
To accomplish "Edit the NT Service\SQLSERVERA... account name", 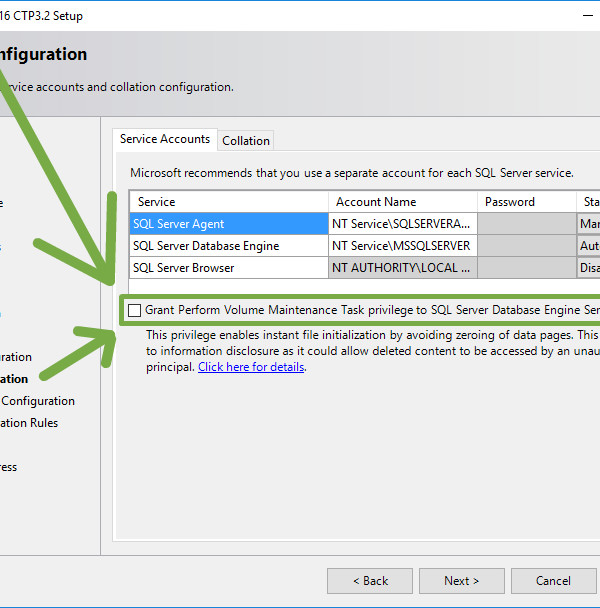I will pos(403,224).
